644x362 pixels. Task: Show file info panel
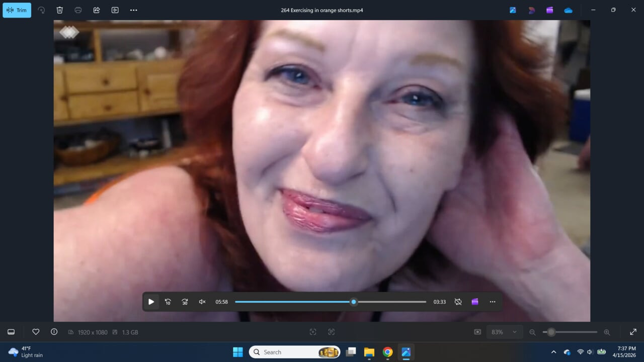pos(54,332)
